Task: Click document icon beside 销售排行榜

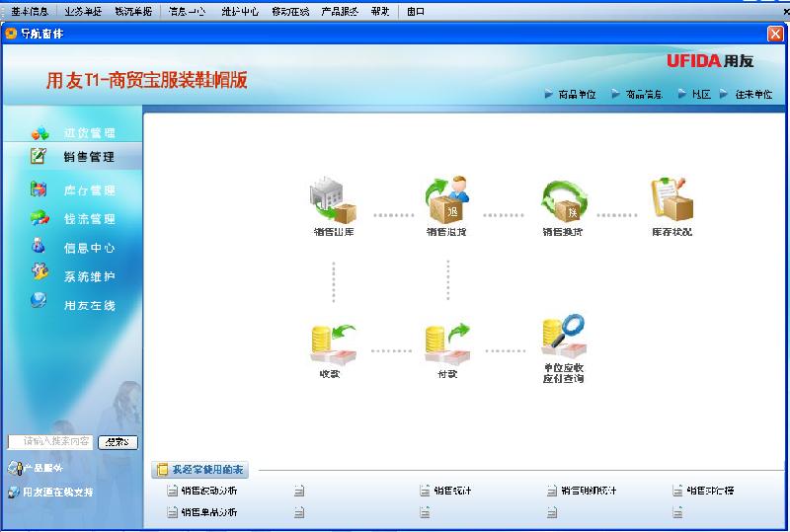Action: click(x=677, y=491)
